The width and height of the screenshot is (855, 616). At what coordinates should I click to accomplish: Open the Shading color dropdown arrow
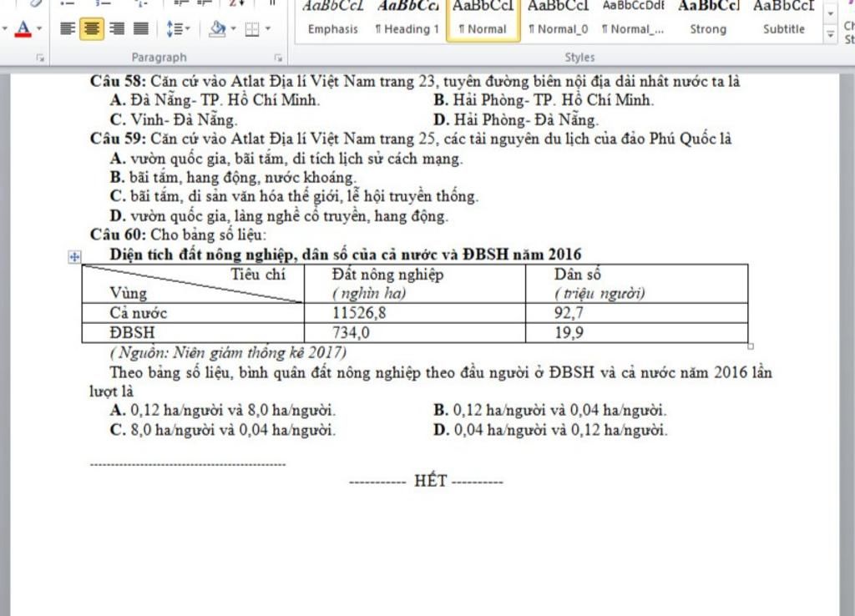pos(234,28)
